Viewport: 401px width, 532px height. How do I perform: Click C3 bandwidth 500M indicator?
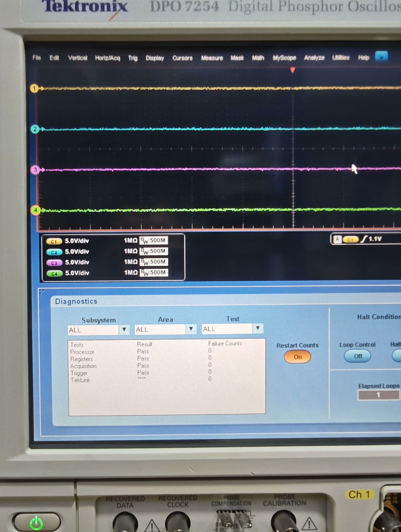(x=154, y=262)
